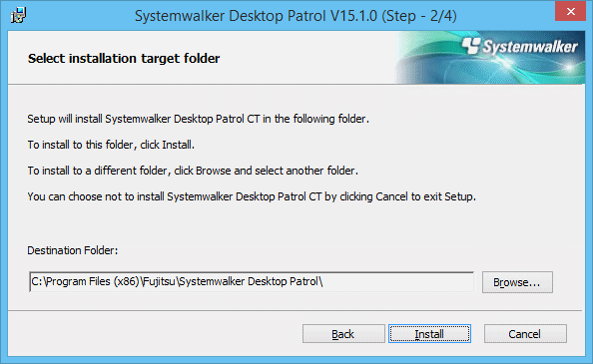The height and width of the screenshot is (364, 593).
Task: Click the window title 'Systemwalker Desktop Patrol V15.1.0'
Action: pyautogui.click(x=256, y=16)
